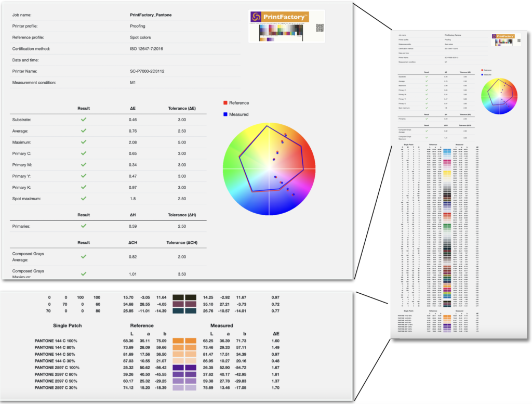Click the Spot maximum result checkmark

[84, 199]
